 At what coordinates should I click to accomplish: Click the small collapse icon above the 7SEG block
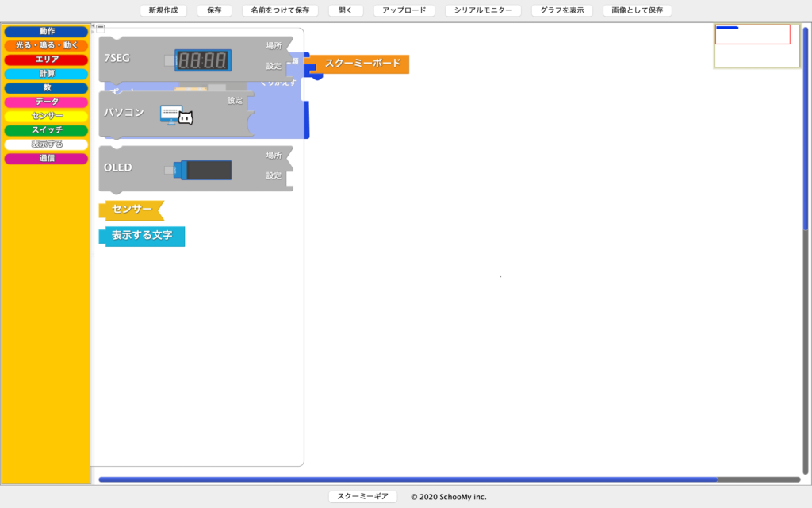tap(101, 28)
